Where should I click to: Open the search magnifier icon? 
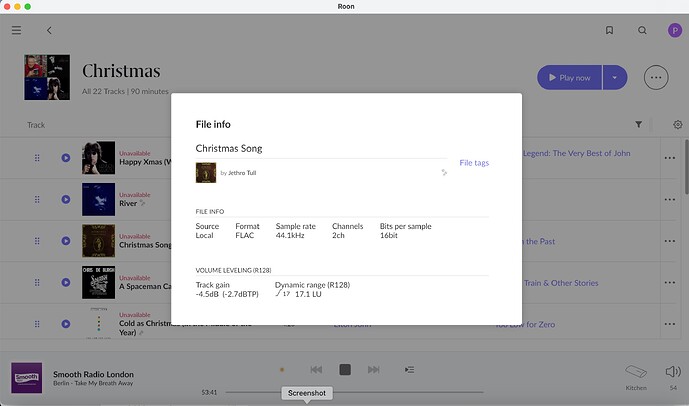(642, 30)
